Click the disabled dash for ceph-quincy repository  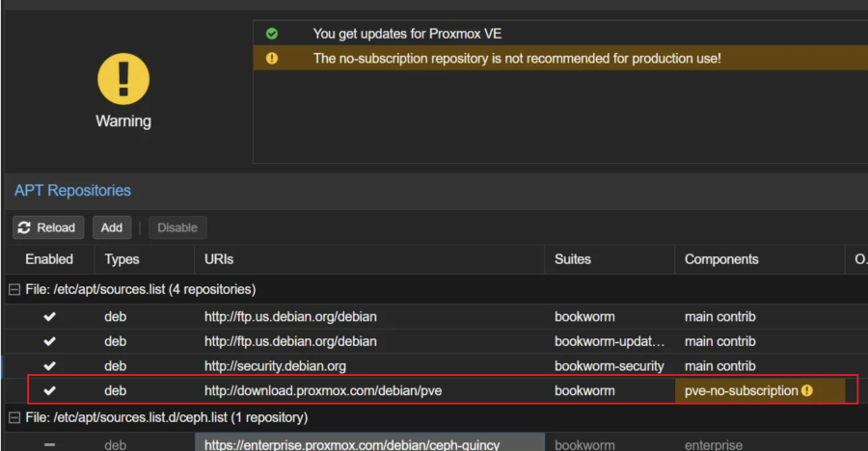49,444
